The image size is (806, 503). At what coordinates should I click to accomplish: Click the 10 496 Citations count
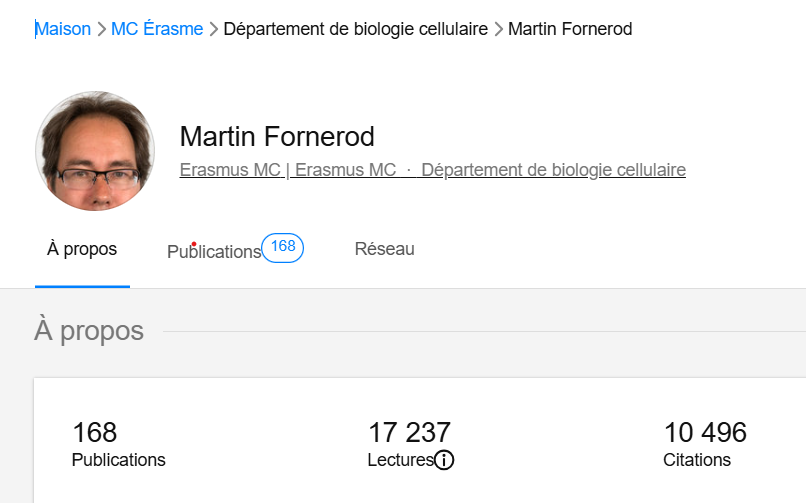pyautogui.click(x=705, y=433)
